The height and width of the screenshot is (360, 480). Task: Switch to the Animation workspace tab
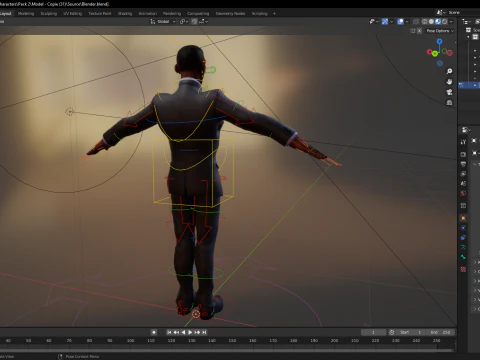(x=148, y=14)
